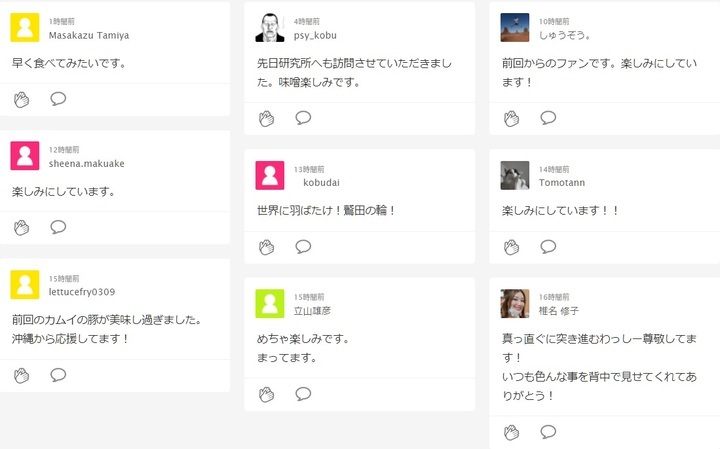The width and height of the screenshot is (720, 449).
Task: Reply to Masakazu Tamiya's comment
Action: (58, 98)
